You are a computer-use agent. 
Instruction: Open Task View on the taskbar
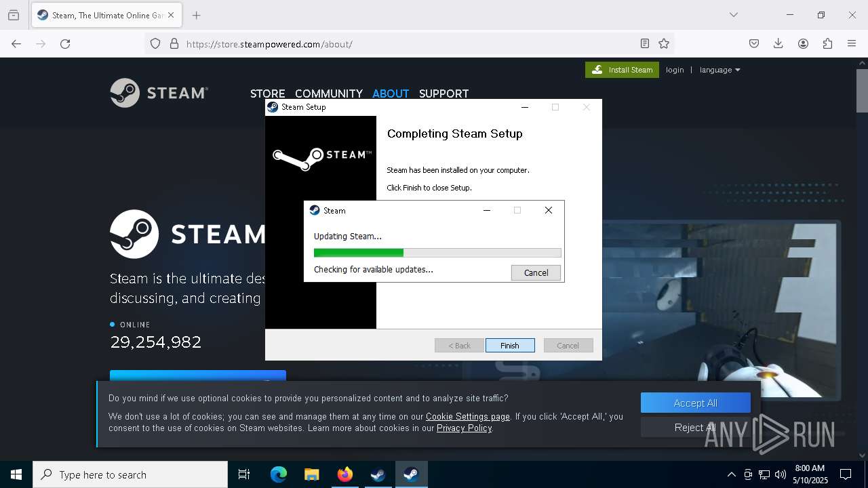click(244, 474)
